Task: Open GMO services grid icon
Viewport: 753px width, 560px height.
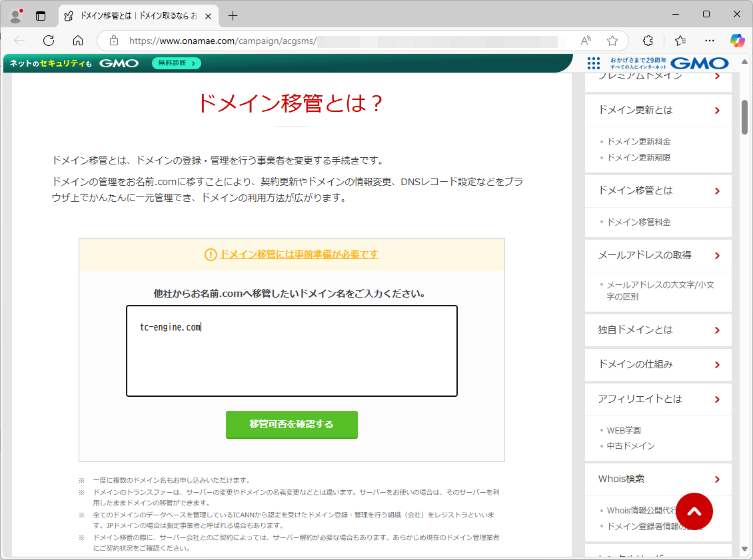Action: click(594, 63)
